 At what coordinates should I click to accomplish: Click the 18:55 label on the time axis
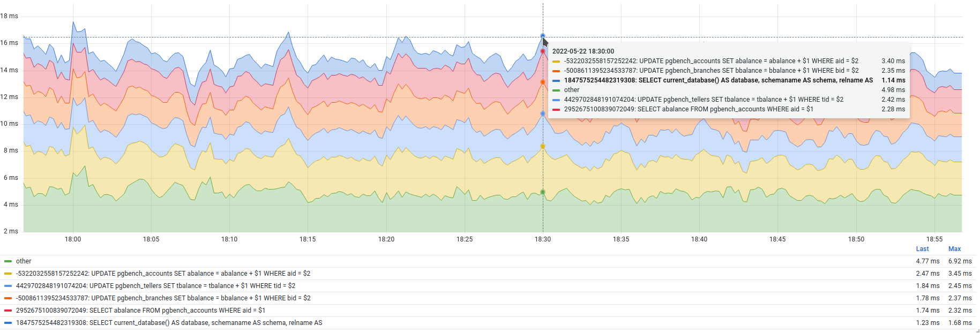pyautogui.click(x=934, y=239)
